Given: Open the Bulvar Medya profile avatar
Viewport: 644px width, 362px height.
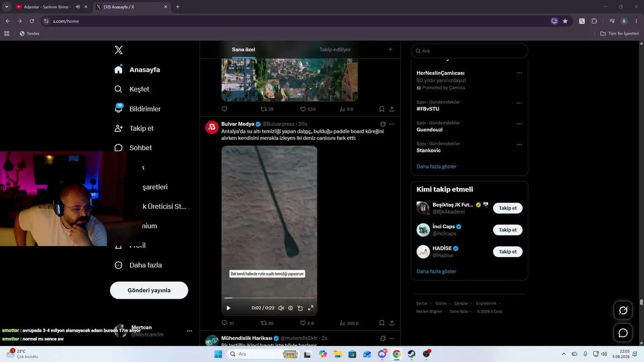Looking at the screenshot, I should [x=212, y=127].
